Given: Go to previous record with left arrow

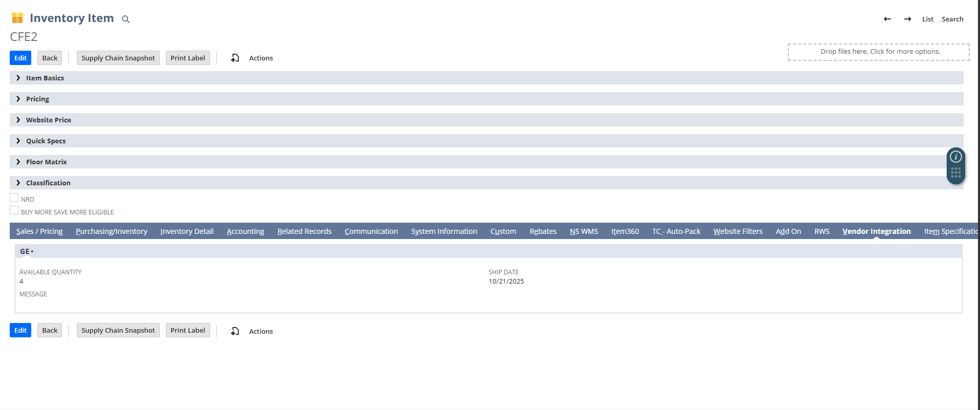Looking at the screenshot, I should [x=887, y=19].
